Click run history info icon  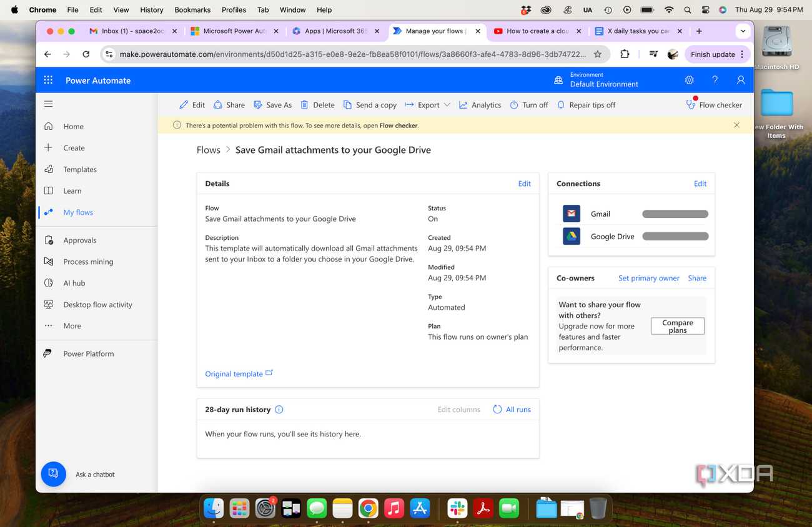coord(279,410)
